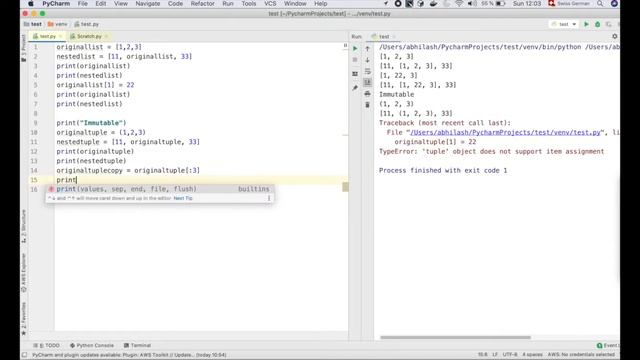Open the Swiss German input source menu
The height and width of the screenshot is (360, 640).
[569, 4]
